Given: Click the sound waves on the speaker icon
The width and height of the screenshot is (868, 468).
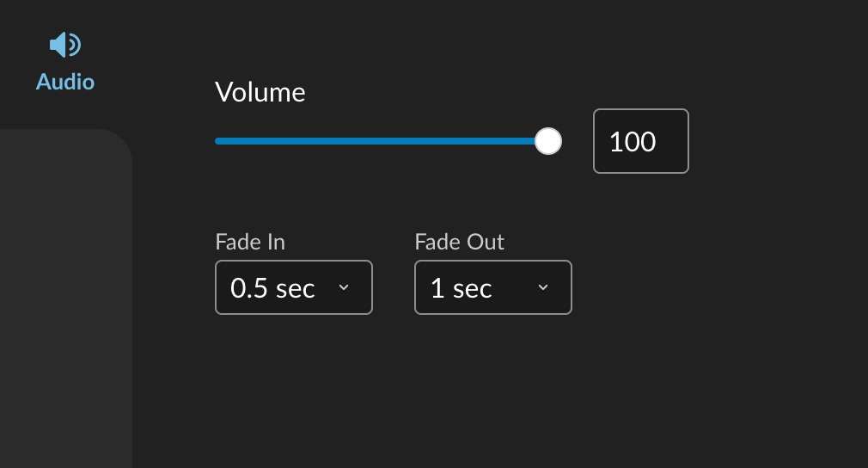Looking at the screenshot, I should 75,45.
